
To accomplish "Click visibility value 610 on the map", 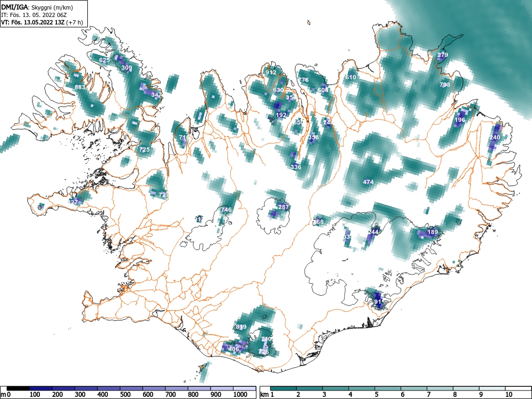I will pos(351,77).
